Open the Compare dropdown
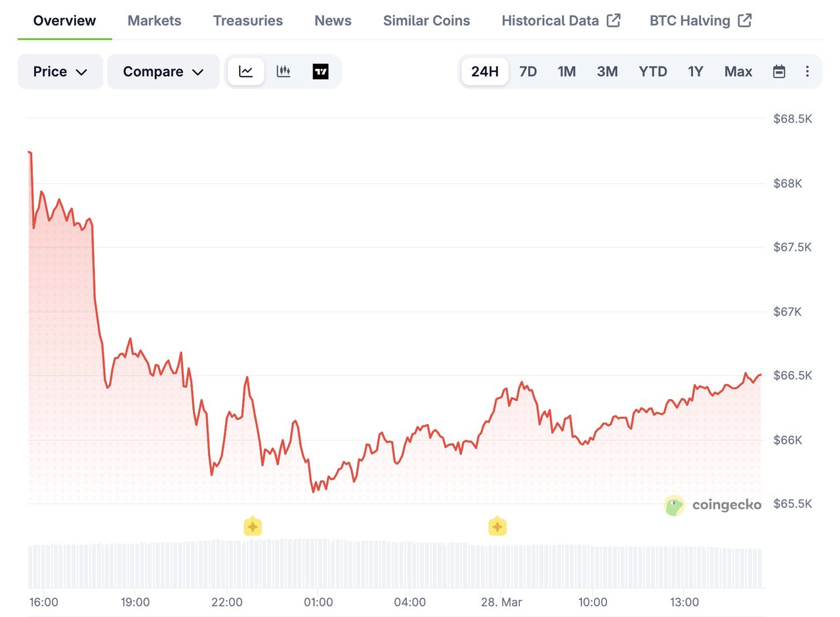Image resolution: width=840 pixels, height=617 pixels. pos(163,72)
